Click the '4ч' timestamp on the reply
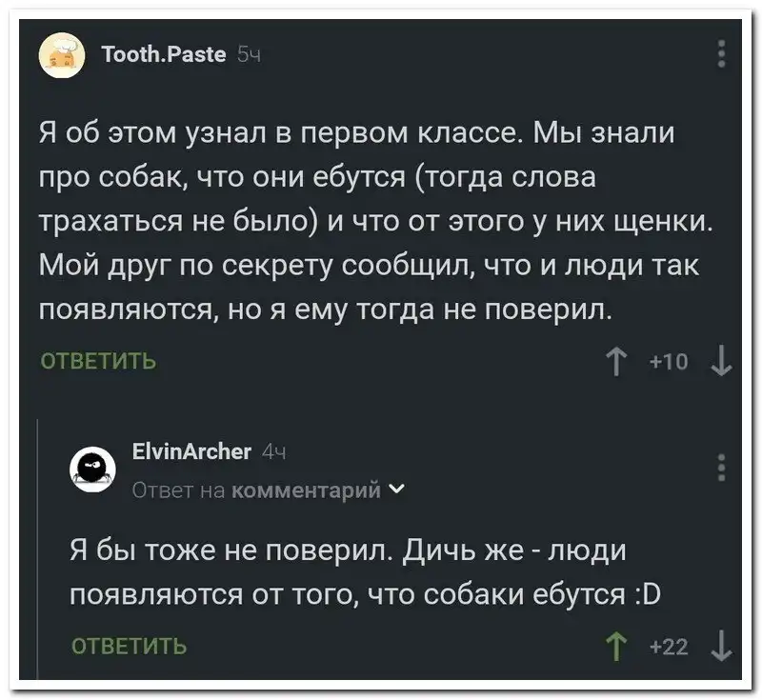The image size is (762, 700). (x=275, y=452)
